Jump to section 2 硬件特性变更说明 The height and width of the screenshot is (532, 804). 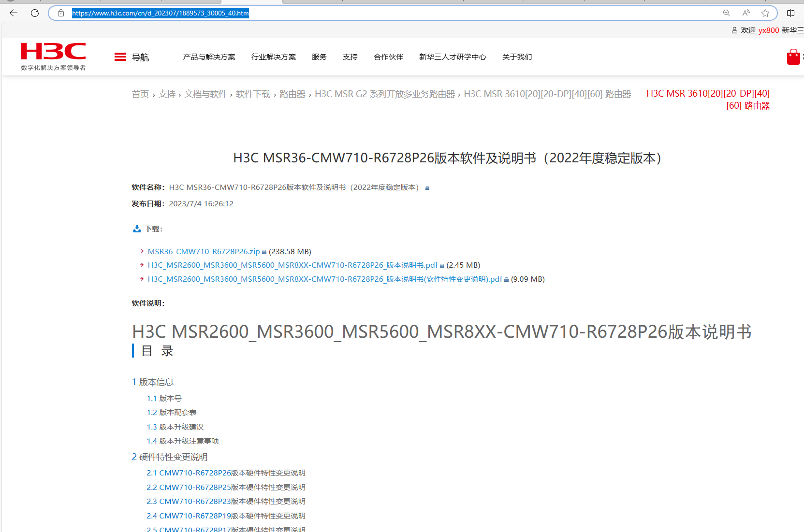[170, 457]
